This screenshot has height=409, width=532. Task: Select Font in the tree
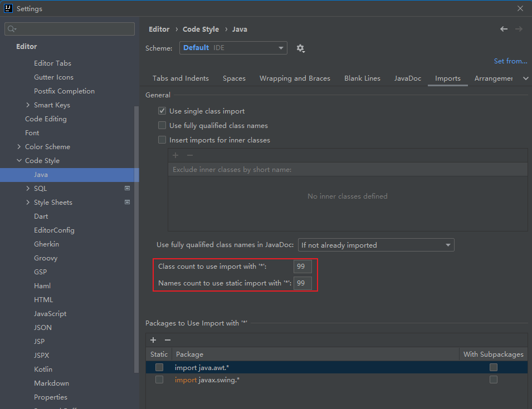(32, 133)
